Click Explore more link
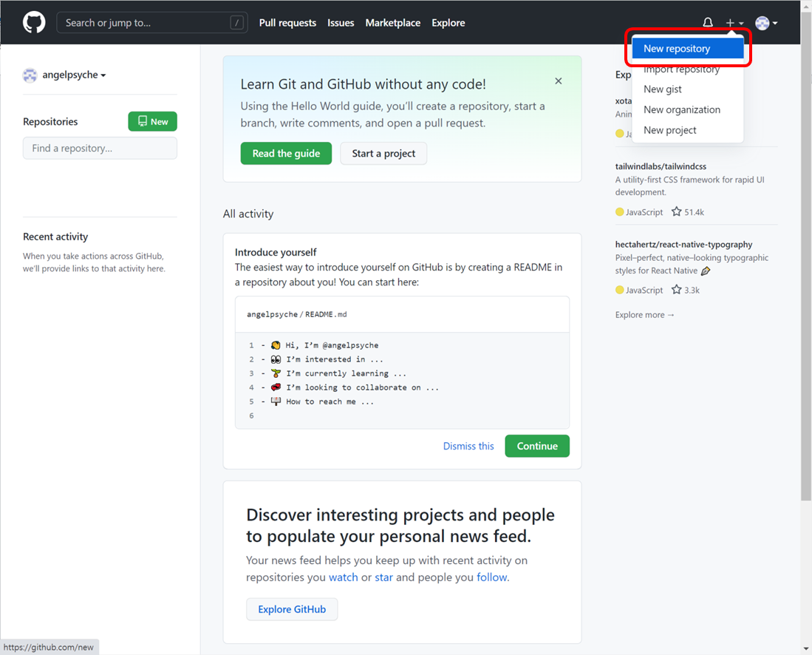The image size is (812, 655). pyautogui.click(x=645, y=314)
